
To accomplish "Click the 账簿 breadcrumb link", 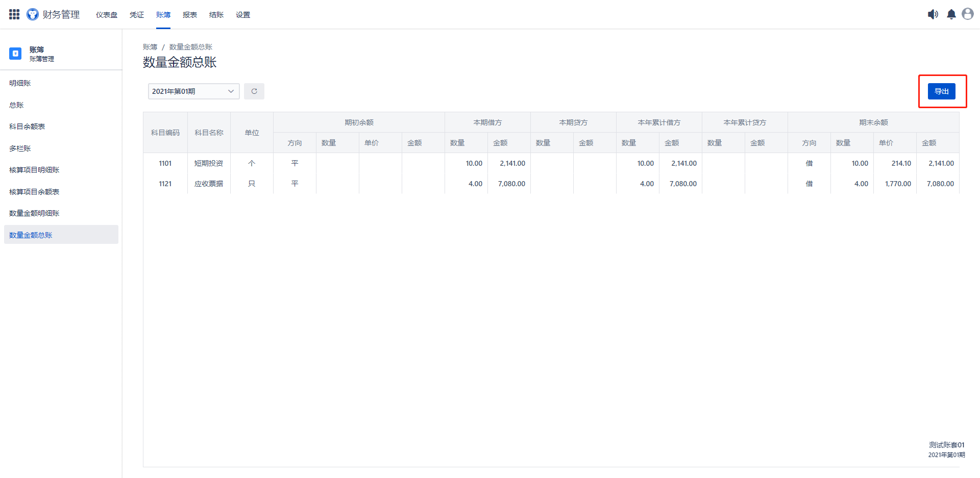I will [150, 47].
